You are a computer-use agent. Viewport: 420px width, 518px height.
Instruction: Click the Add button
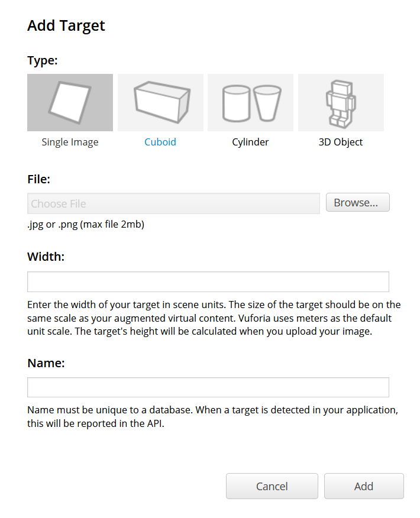[364, 486]
